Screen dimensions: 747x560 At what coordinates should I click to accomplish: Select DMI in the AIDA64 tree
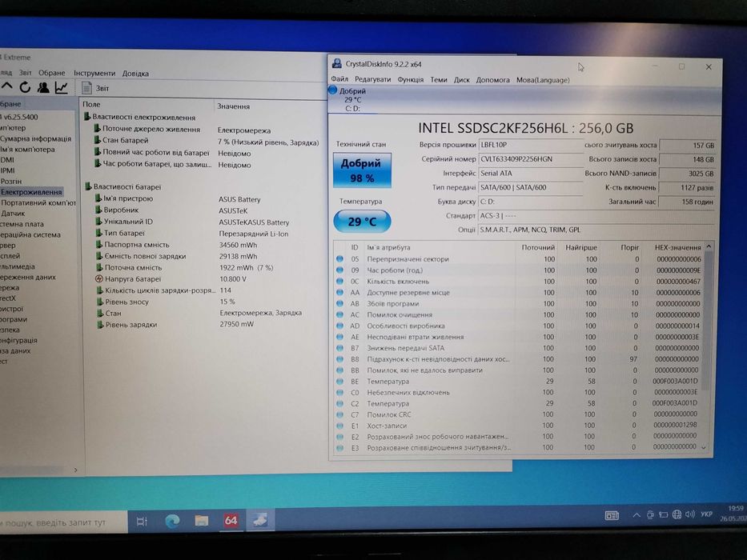(x=7, y=160)
